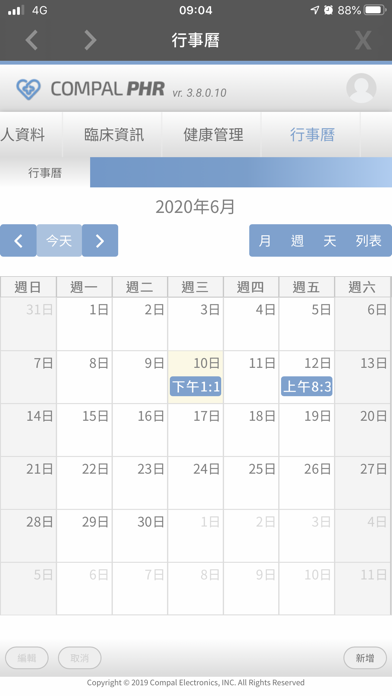Tap the location arrow status icon

(315, 10)
